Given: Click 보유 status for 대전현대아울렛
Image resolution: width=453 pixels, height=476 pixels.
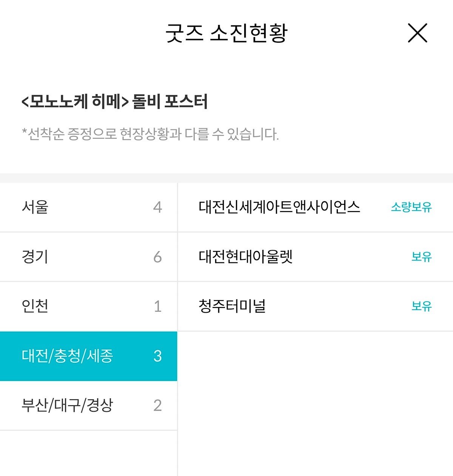Looking at the screenshot, I should click(421, 257).
